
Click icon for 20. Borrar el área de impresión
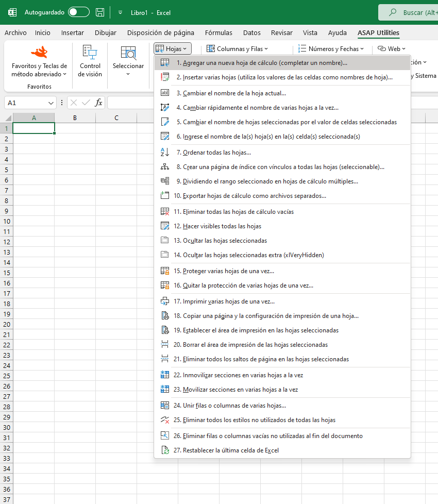click(x=165, y=345)
